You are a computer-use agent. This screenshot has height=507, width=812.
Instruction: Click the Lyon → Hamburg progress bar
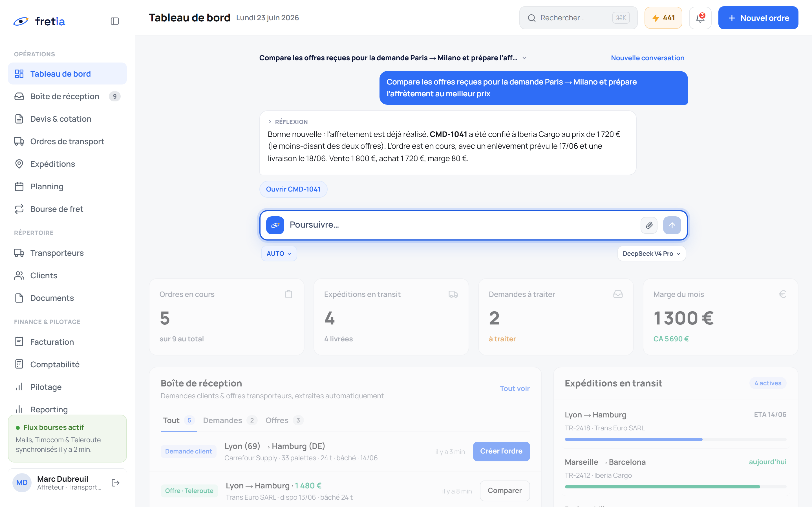(676, 439)
